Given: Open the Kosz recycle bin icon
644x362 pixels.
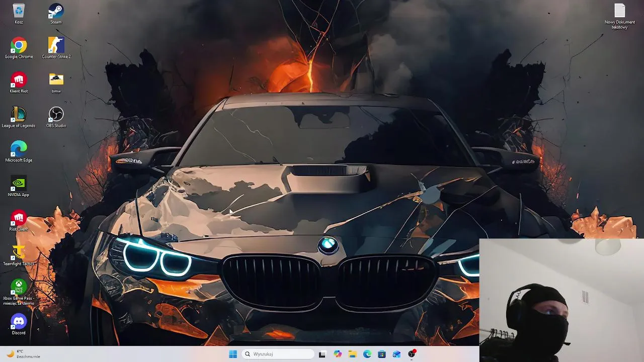Looking at the screenshot, I should (x=19, y=14).
